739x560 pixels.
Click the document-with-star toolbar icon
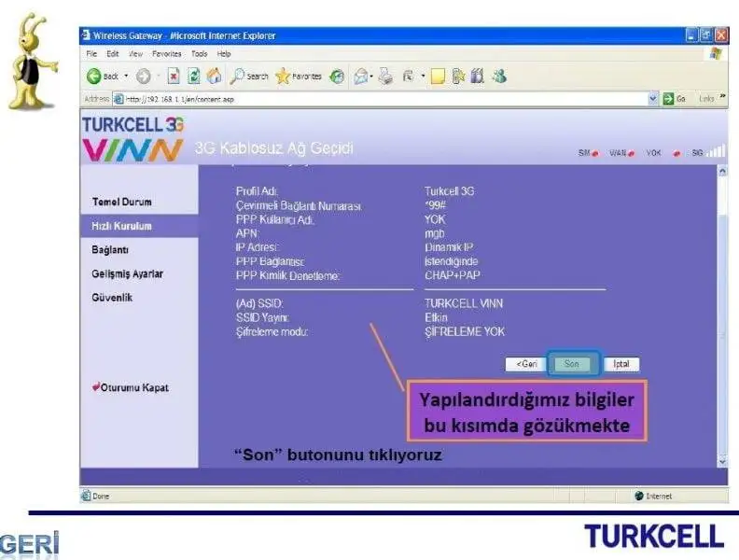(x=458, y=76)
